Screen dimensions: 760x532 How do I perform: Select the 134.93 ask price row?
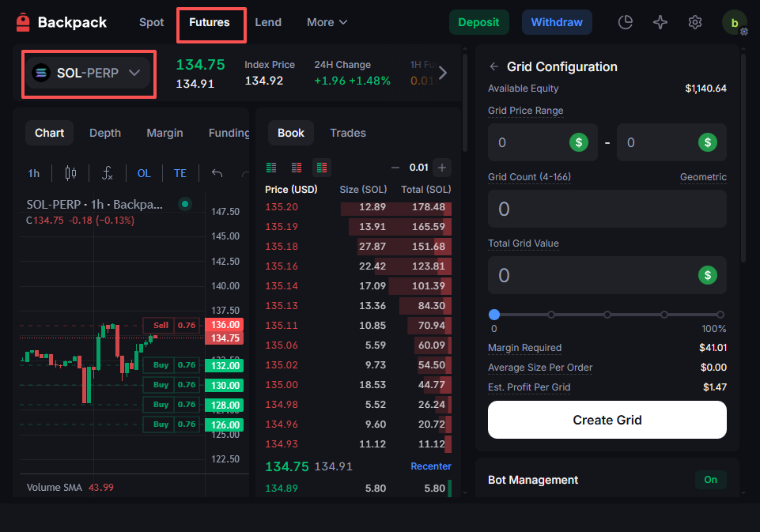[357, 443]
